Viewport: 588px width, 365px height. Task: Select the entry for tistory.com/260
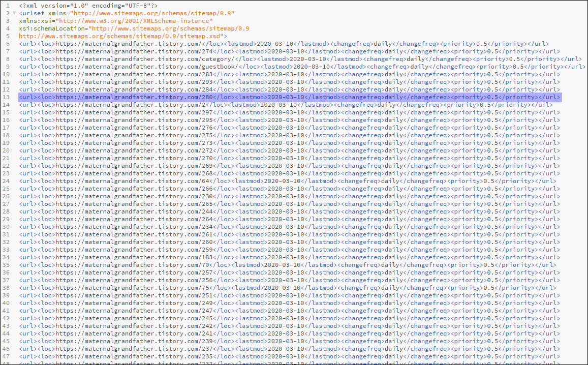pyautogui.click(x=290, y=242)
